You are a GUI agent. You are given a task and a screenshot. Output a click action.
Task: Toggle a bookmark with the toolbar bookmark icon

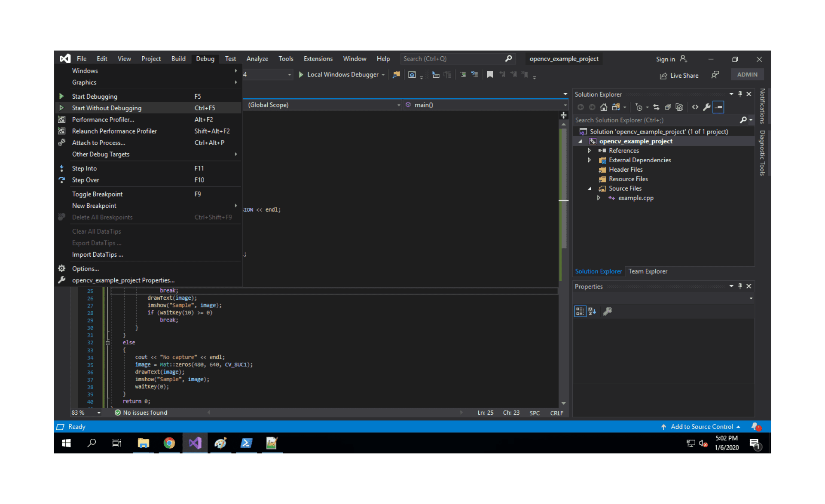click(490, 75)
